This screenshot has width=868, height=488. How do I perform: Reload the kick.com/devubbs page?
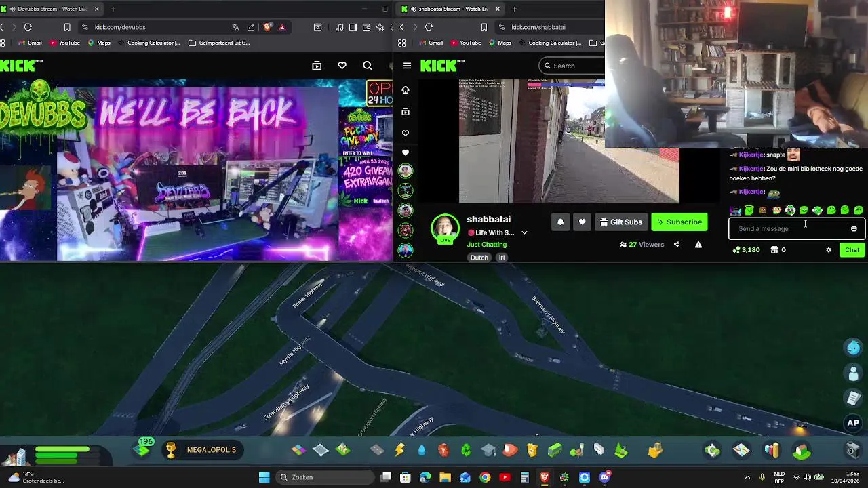[28, 27]
